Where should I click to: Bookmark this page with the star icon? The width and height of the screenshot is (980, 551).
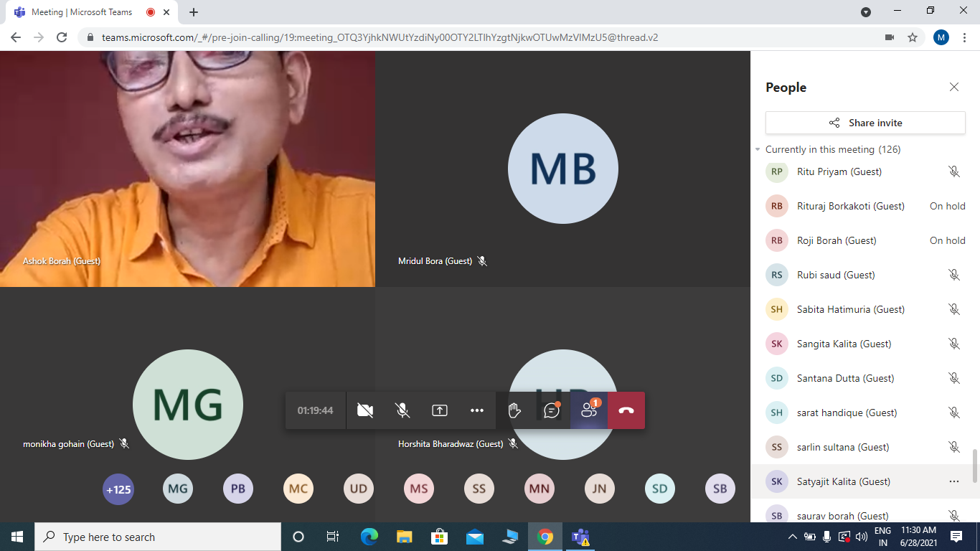[x=913, y=37]
